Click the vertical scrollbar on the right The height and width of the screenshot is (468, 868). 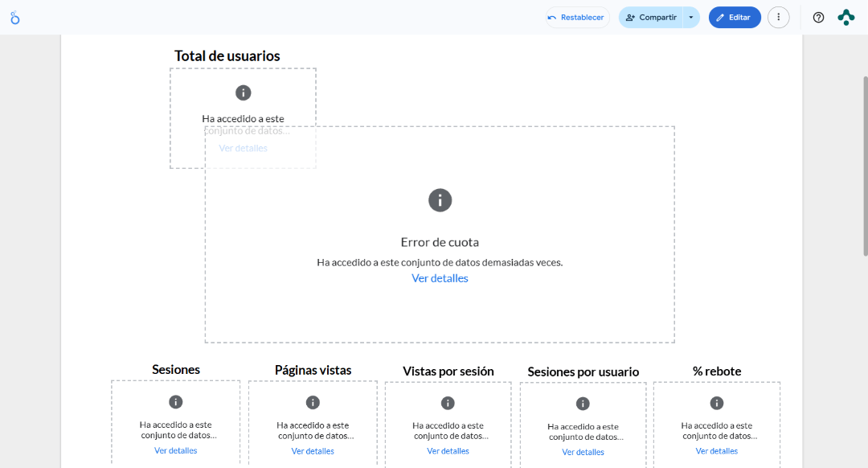[x=865, y=165]
